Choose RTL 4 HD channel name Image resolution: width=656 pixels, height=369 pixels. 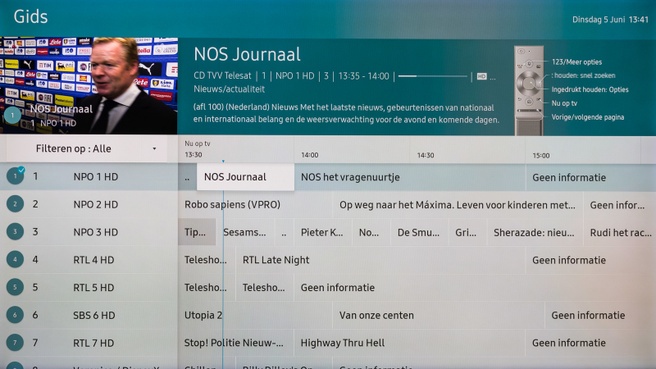[93, 260]
